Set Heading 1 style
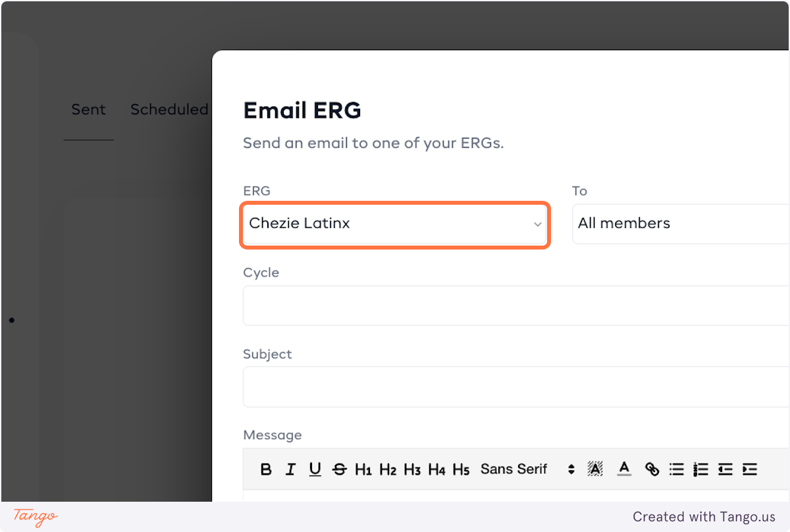790x532 pixels. tap(363, 469)
